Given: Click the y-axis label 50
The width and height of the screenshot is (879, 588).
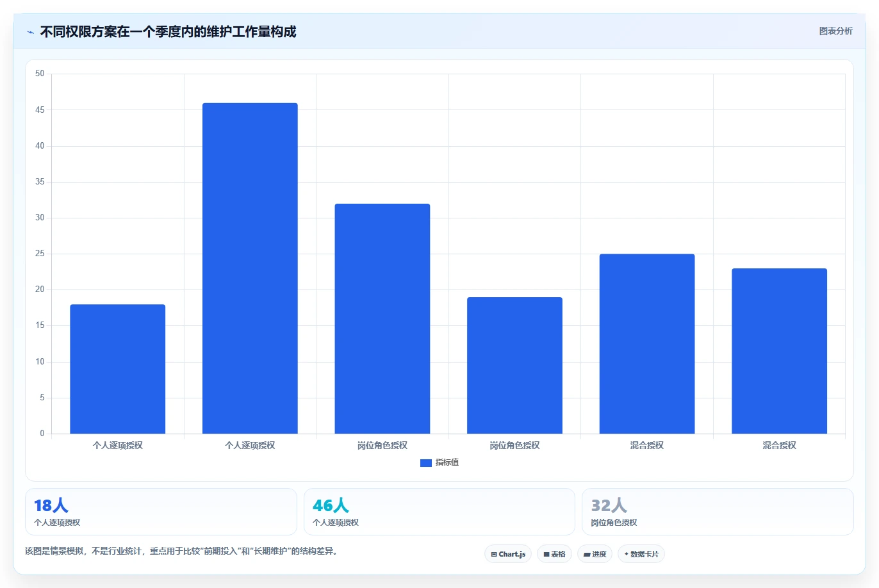Looking at the screenshot, I should click(x=40, y=74).
